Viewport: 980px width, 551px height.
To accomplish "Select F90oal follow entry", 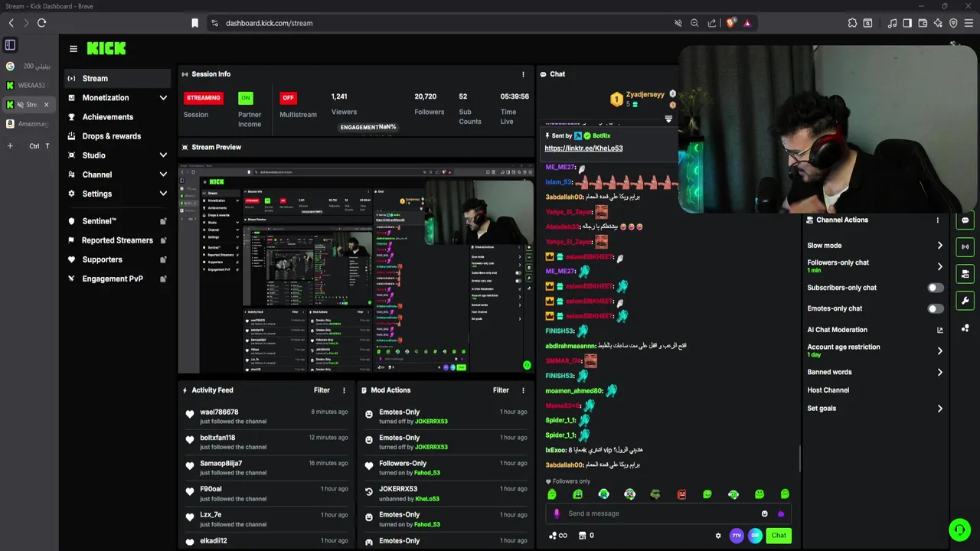I will point(266,494).
